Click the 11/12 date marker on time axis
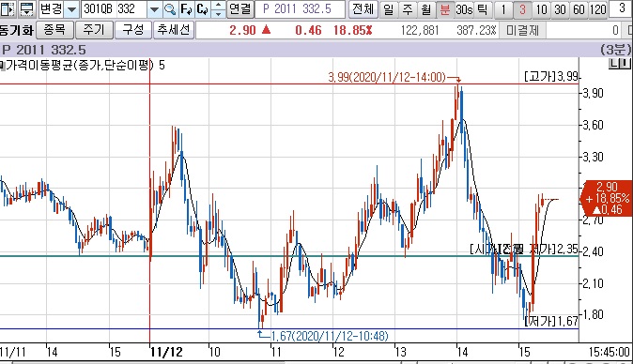 (x=166, y=353)
